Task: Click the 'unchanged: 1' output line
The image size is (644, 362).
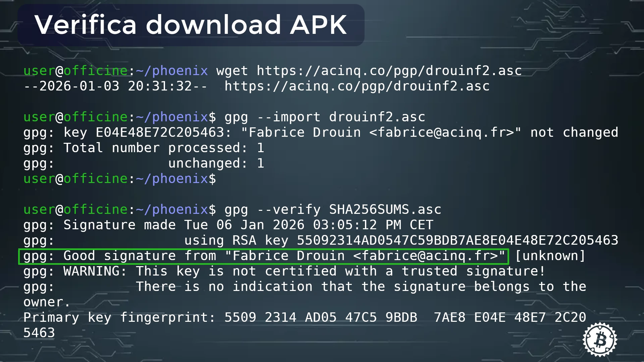Action: point(216,164)
